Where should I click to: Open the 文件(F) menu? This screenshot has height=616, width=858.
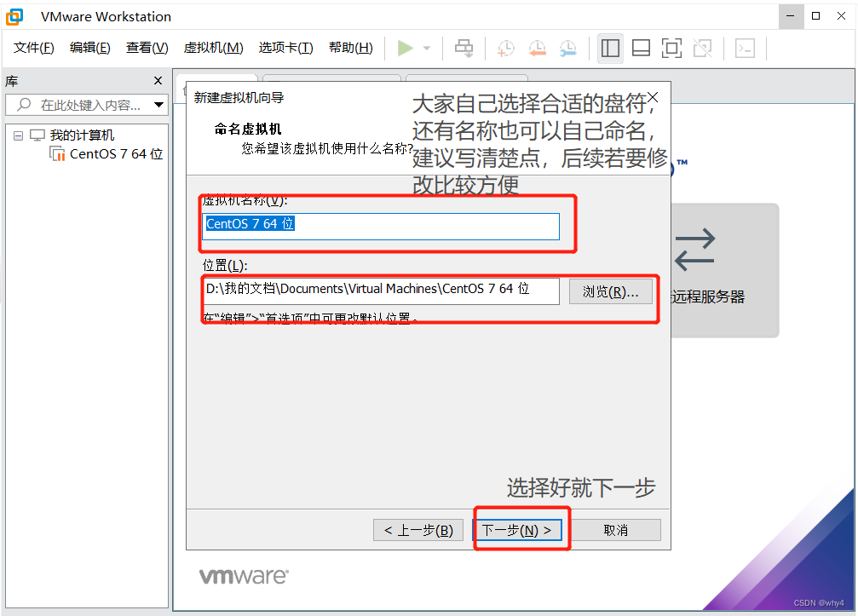coord(34,48)
